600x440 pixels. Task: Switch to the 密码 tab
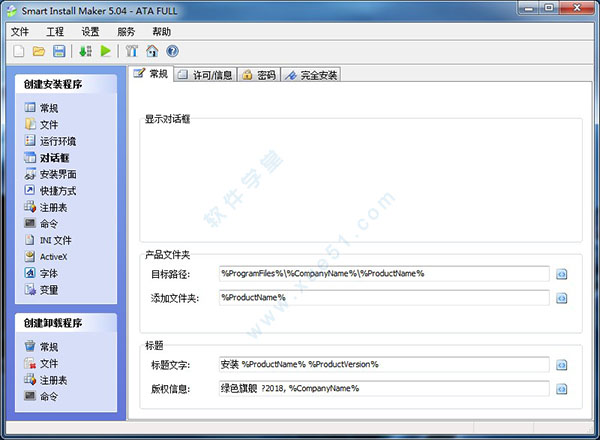point(259,75)
